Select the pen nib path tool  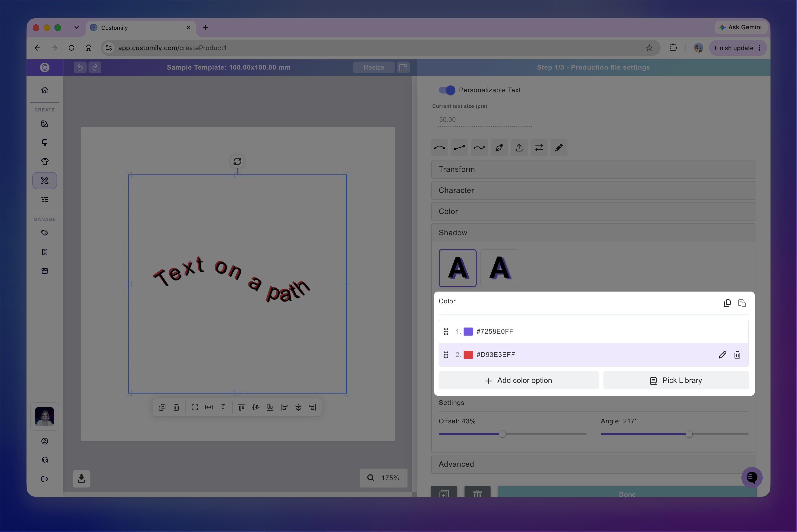click(x=499, y=148)
